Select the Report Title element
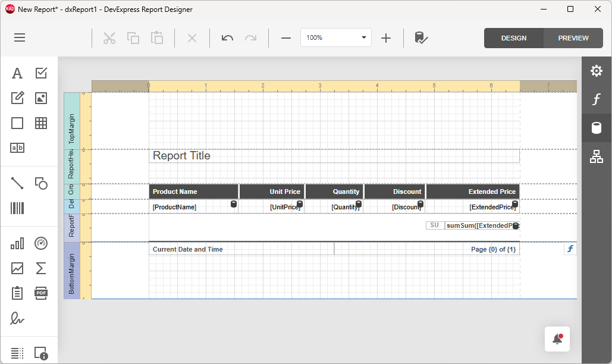 click(181, 156)
